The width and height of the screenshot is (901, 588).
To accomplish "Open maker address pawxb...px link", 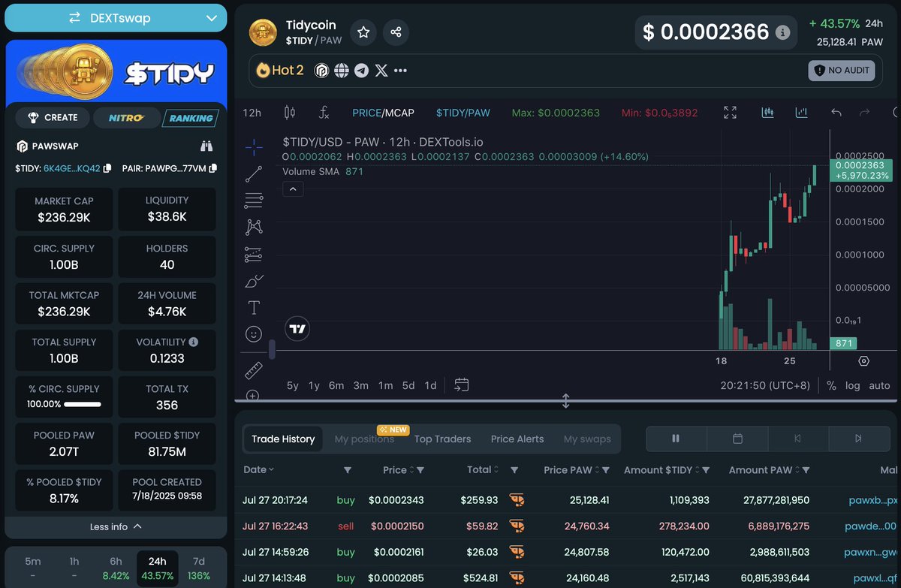I will tap(872, 499).
